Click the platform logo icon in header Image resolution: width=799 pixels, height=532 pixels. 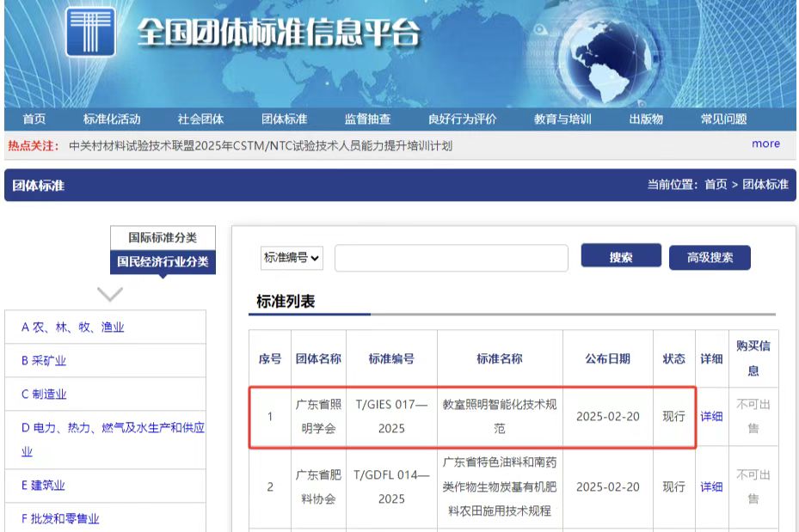coord(90,32)
